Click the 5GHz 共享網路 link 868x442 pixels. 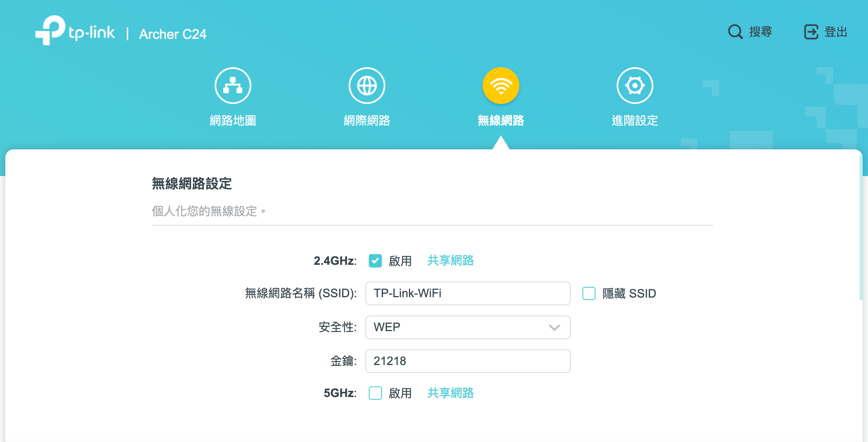[450, 393]
